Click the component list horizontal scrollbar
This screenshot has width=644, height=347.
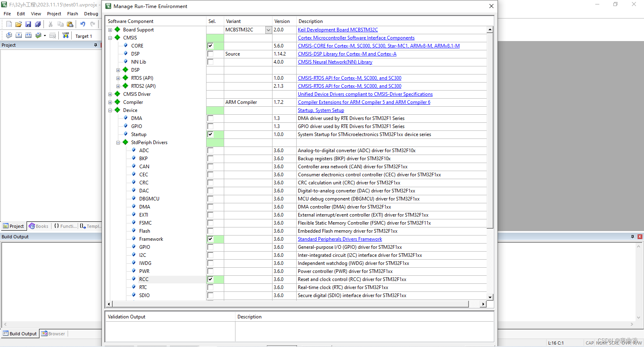click(x=291, y=304)
